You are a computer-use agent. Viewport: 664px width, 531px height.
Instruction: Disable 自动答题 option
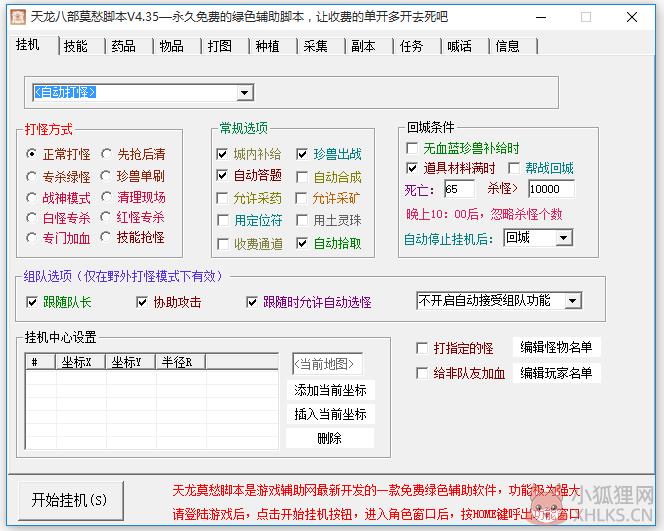point(222,175)
